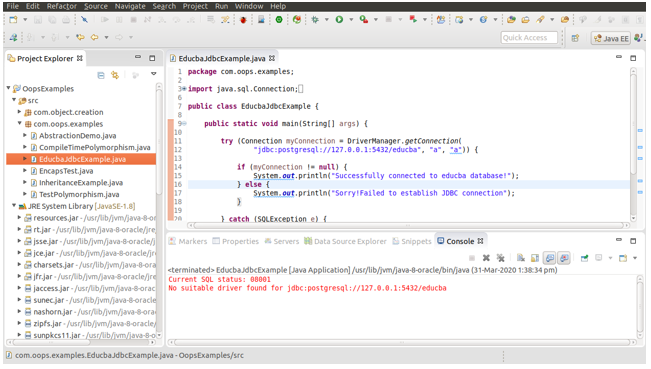Select AbstractionDemo.java in the tree
Screen dimensions: 651x369
click(x=77, y=136)
